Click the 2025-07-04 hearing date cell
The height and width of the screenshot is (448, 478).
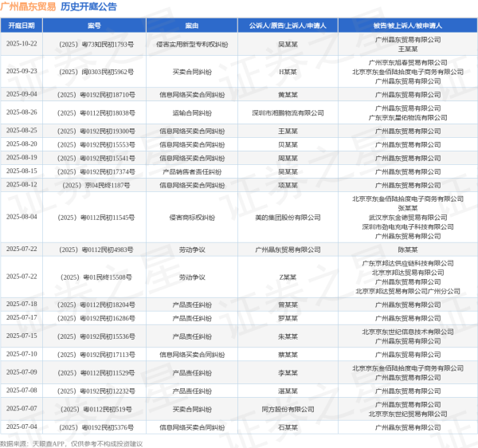click(x=22, y=427)
